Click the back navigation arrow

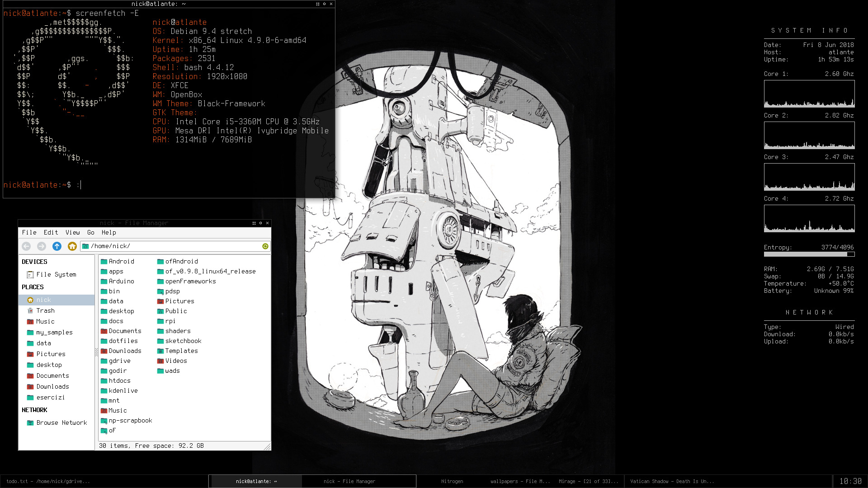click(26, 246)
